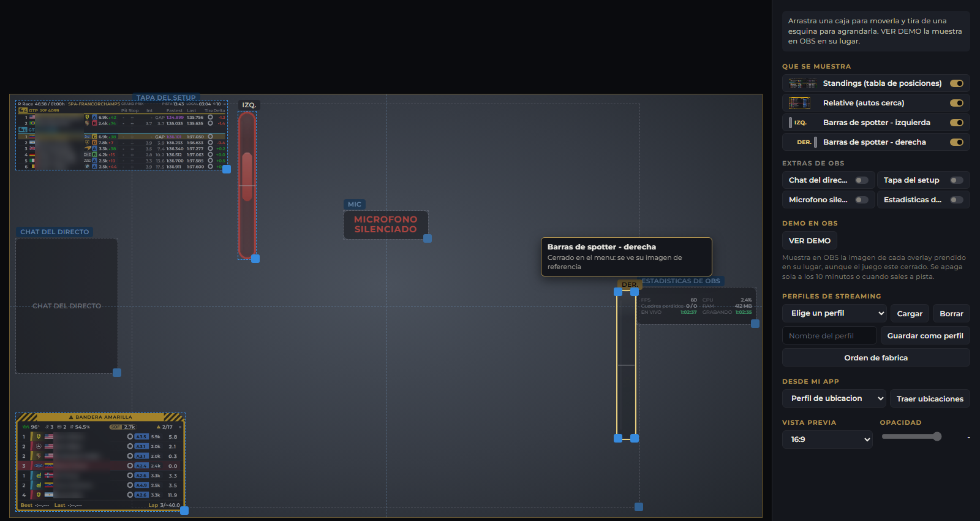This screenshot has width=980, height=521.
Task: Click the Traer ubicaciones button
Action: tap(930, 398)
